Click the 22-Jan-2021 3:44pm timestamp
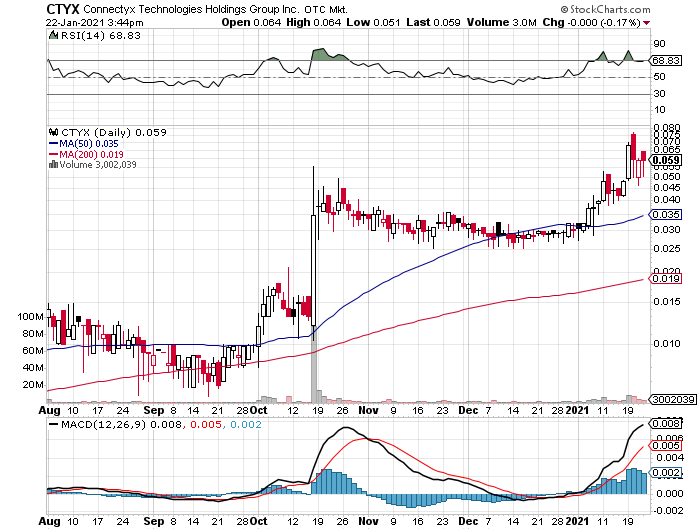Viewport: 700px width, 530px height. coord(95,23)
